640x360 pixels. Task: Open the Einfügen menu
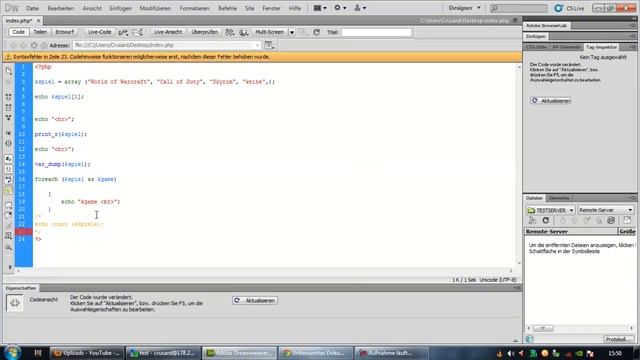coord(120,8)
